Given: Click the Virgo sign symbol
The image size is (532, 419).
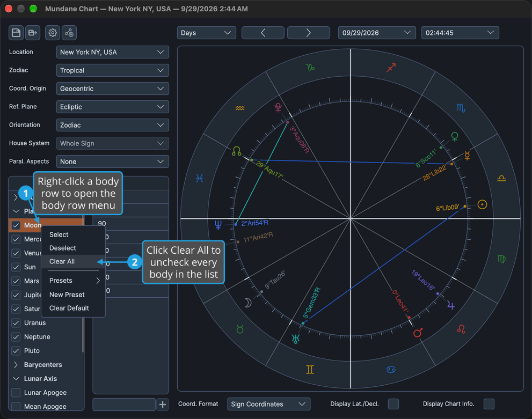Looking at the screenshot, I should [501, 259].
